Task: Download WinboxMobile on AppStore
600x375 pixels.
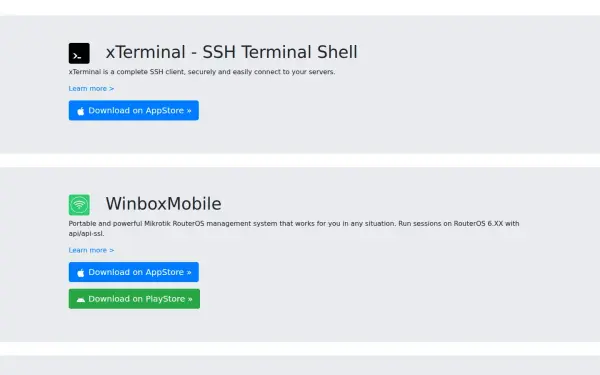Action: [134, 272]
